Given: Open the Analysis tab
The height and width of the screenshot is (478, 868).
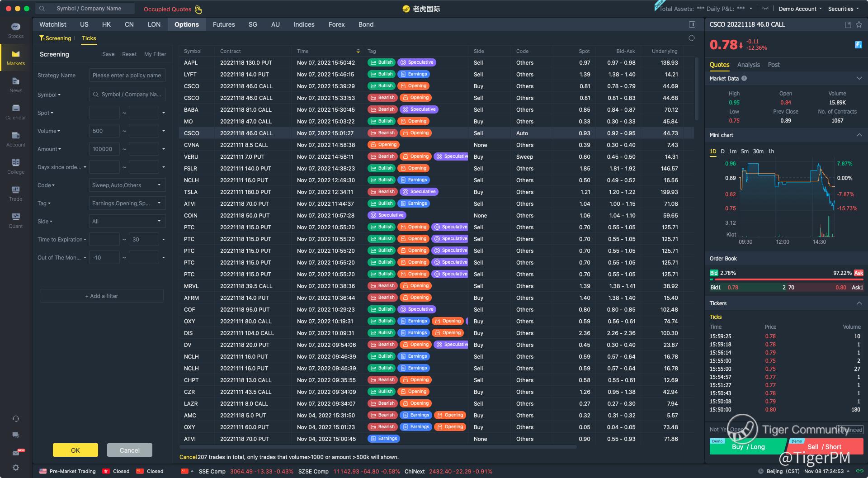Looking at the screenshot, I should 748,65.
